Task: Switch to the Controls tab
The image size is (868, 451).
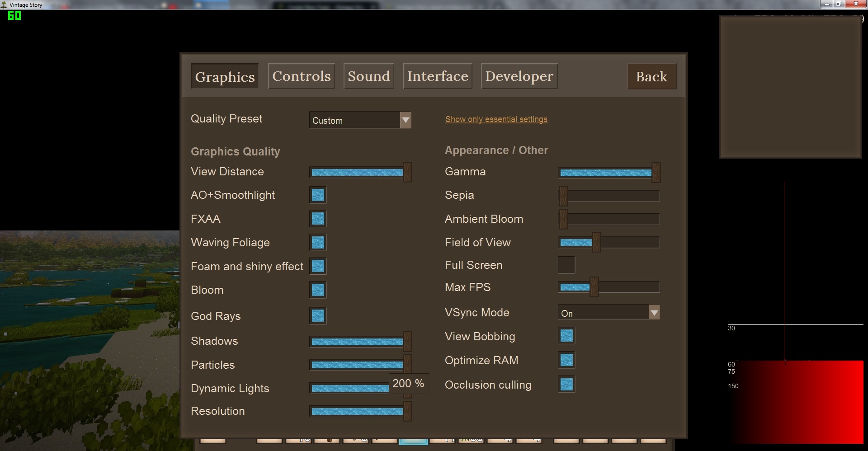Action: 301,76
